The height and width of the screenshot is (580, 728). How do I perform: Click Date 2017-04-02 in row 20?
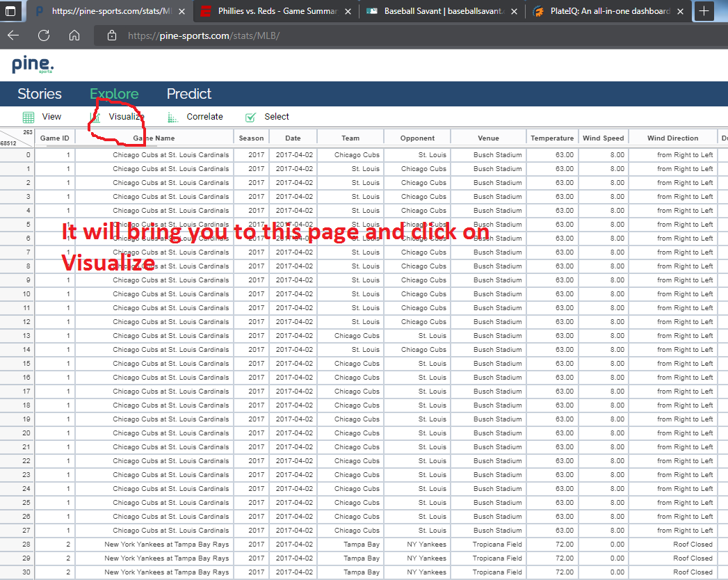[294, 433]
